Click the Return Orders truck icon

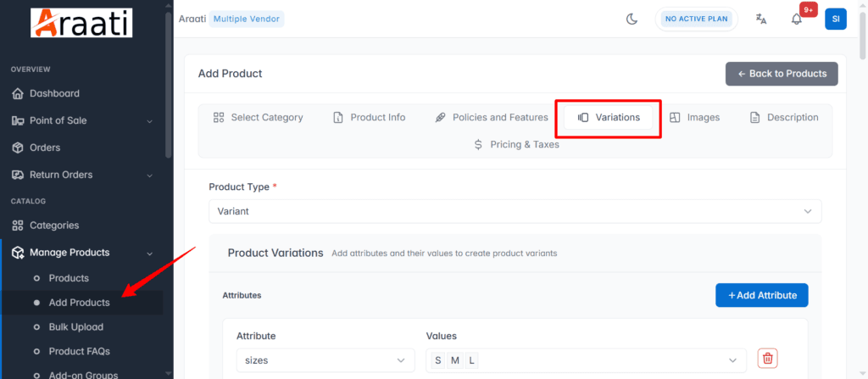[18, 175]
